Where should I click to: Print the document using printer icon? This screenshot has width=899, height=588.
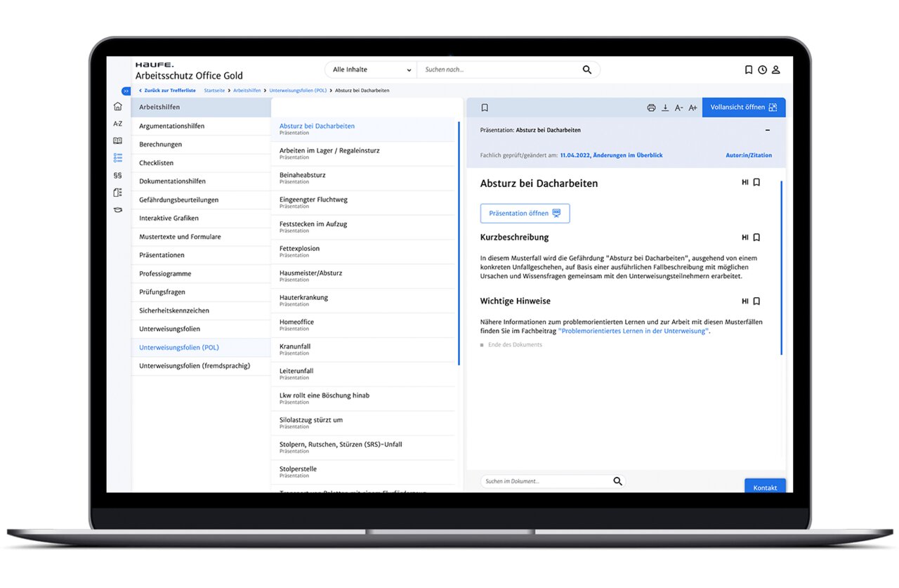pos(651,107)
